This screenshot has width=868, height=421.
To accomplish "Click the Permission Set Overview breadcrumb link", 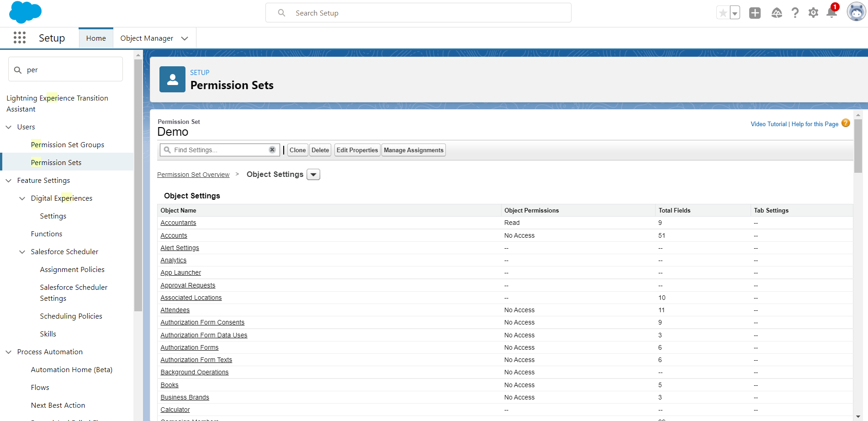I will tap(193, 175).
